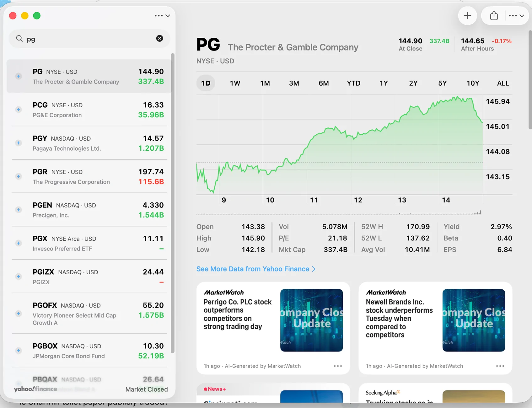This screenshot has height=408, width=532.
Task: Add PGEN to watchlist via plus icon
Action: coord(19,210)
